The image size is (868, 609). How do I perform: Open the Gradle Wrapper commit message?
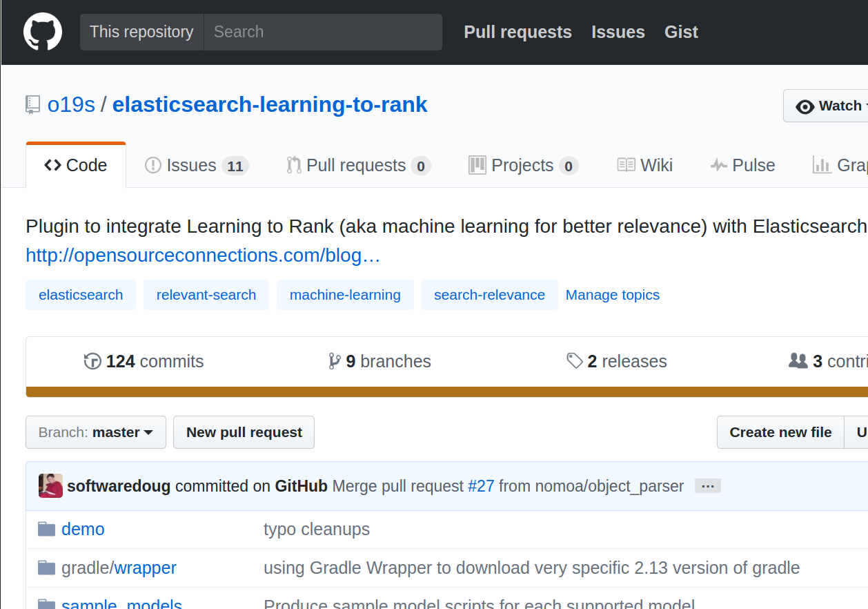click(x=532, y=568)
